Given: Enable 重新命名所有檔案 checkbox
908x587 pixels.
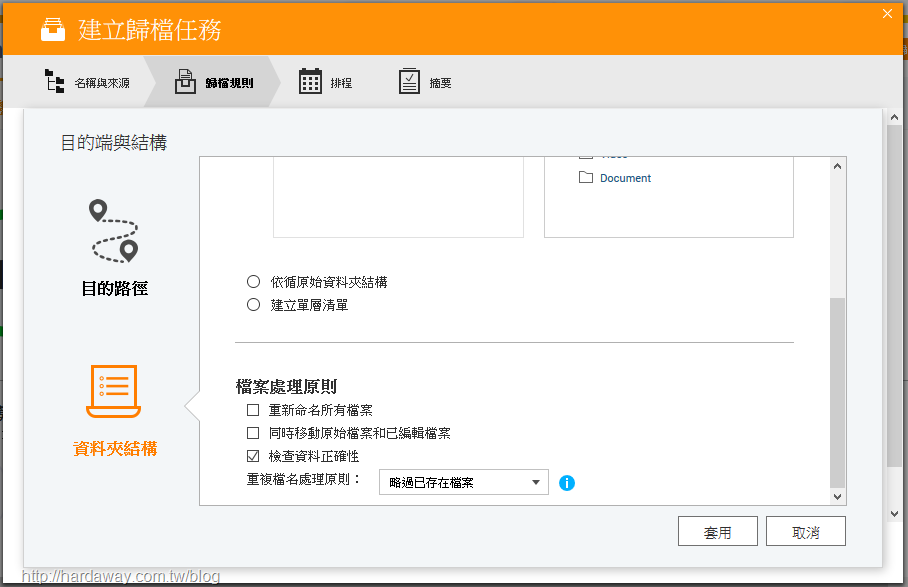Looking at the screenshot, I should pyautogui.click(x=253, y=410).
